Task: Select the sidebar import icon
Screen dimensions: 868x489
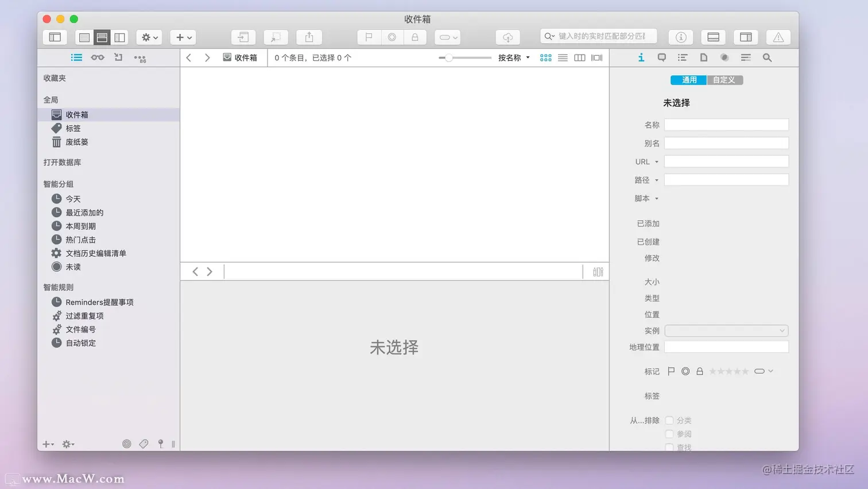Action: click(118, 57)
